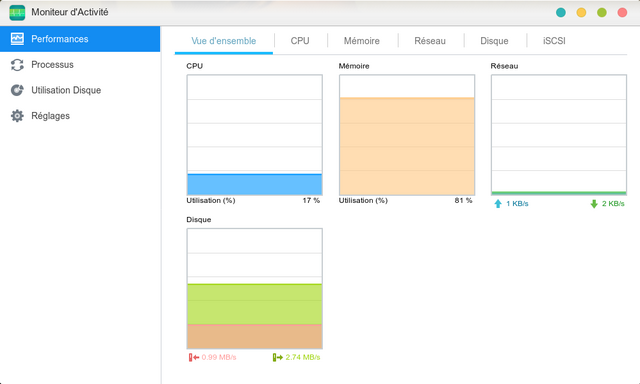Click the blue upload arrow icon
Screen dimensions: 640x384
pos(498,204)
